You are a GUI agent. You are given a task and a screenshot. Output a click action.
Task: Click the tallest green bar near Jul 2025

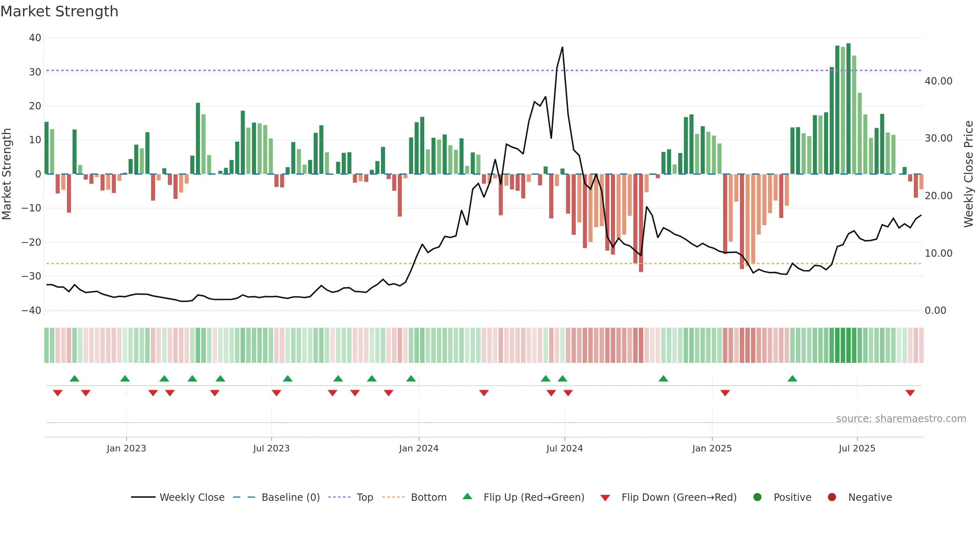coord(849,109)
